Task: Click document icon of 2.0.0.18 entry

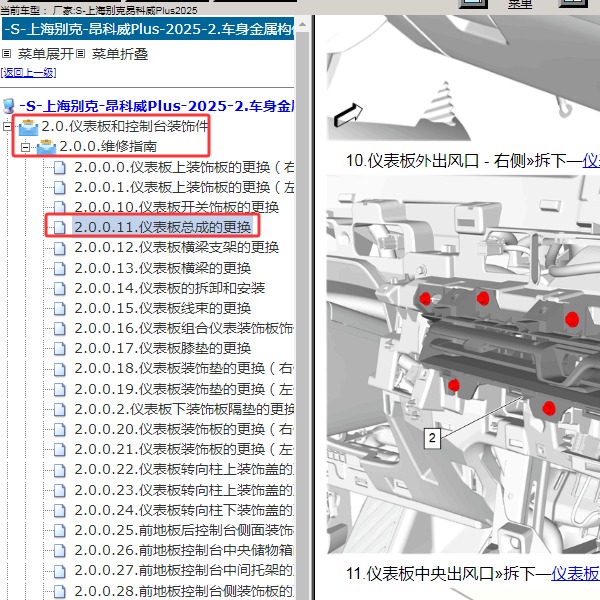Action: coord(60,369)
